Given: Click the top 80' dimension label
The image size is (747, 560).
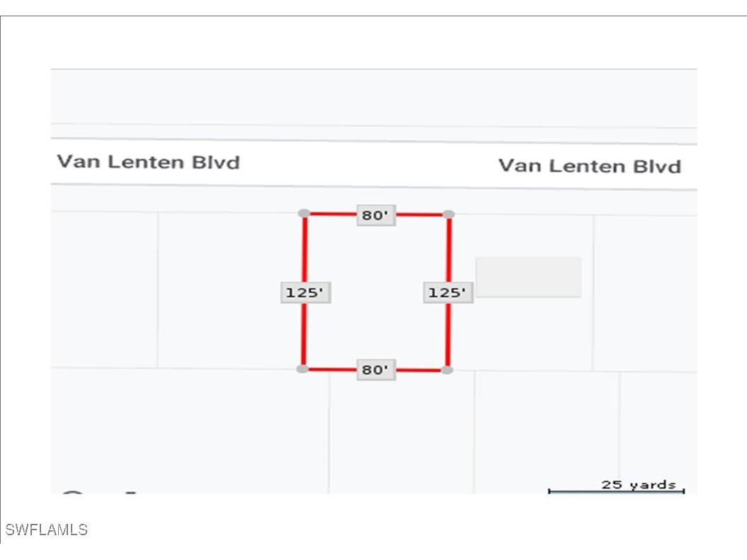Looking at the screenshot, I should pyautogui.click(x=376, y=215).
